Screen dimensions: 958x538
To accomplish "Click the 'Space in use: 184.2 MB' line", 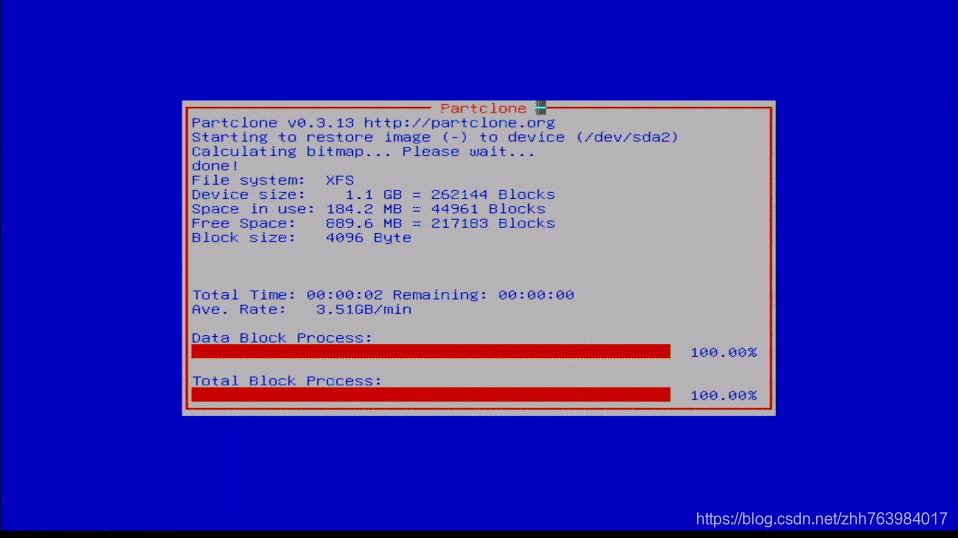I will click(368, 209).
